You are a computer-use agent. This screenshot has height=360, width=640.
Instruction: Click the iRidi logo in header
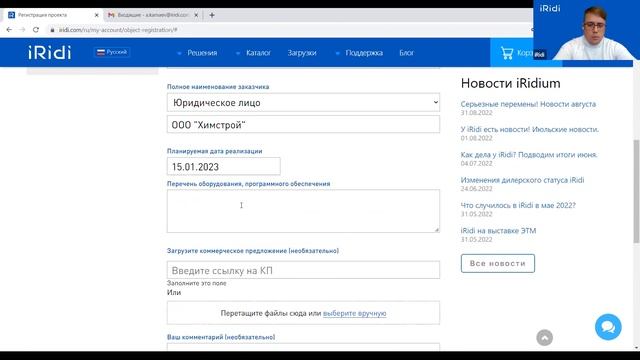pyautogui.click(x=49, y=53)
